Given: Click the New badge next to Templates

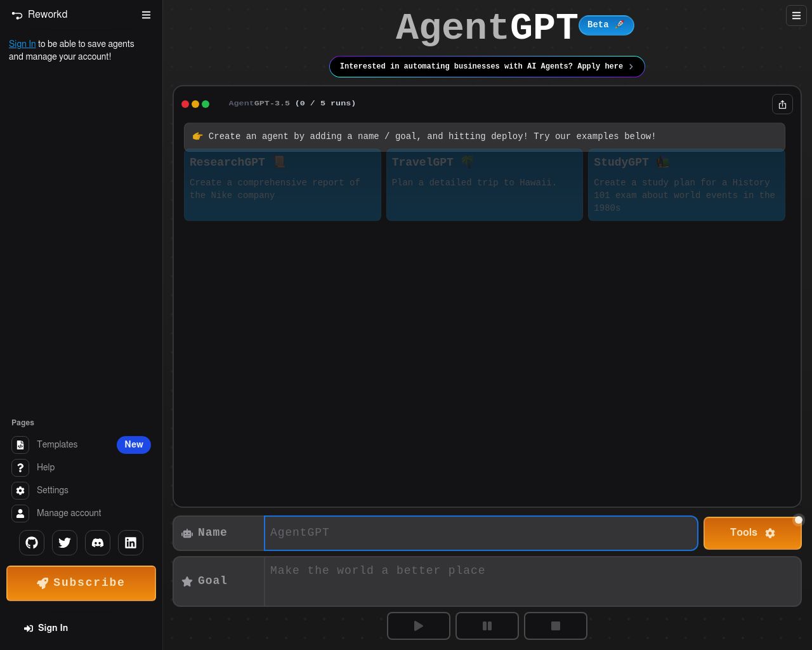Looking at the screenshot, I should pyautogui.click(x=134, y=444).
